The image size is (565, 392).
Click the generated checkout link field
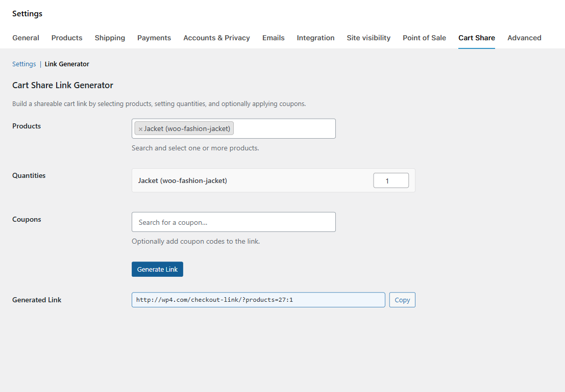coord(258,300)
